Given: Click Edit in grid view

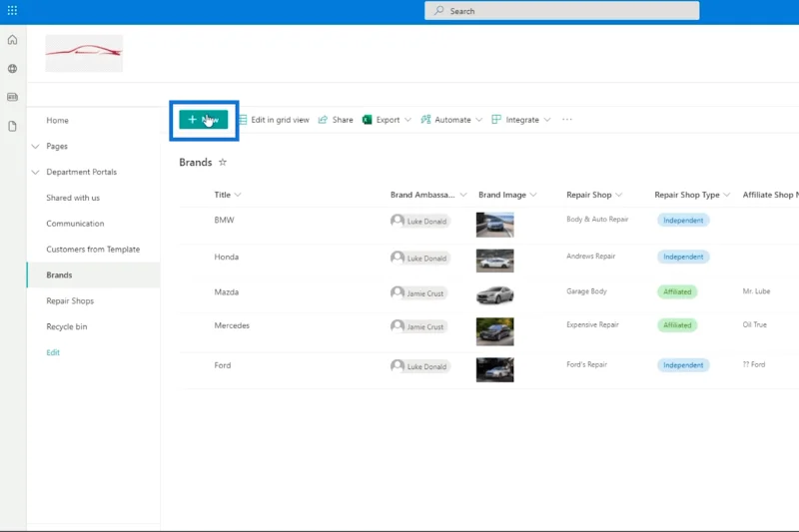Looking at the screenshot, I should click(x=274, y=120).
